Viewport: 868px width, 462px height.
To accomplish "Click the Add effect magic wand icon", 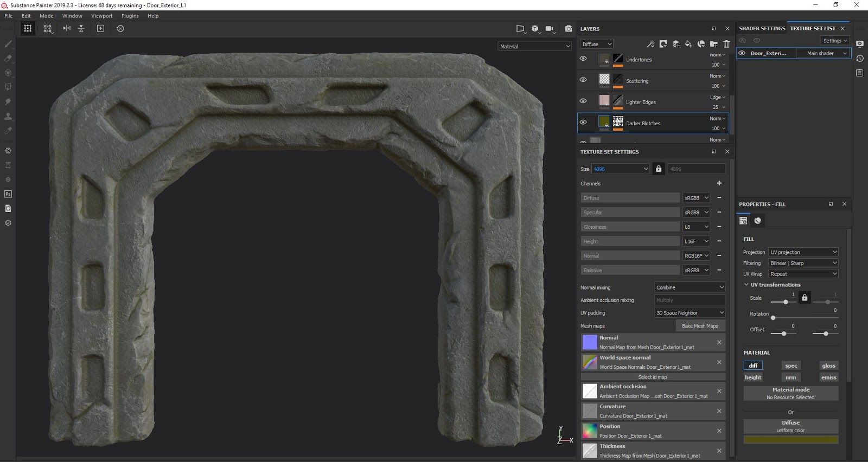I will coord(650,44).
